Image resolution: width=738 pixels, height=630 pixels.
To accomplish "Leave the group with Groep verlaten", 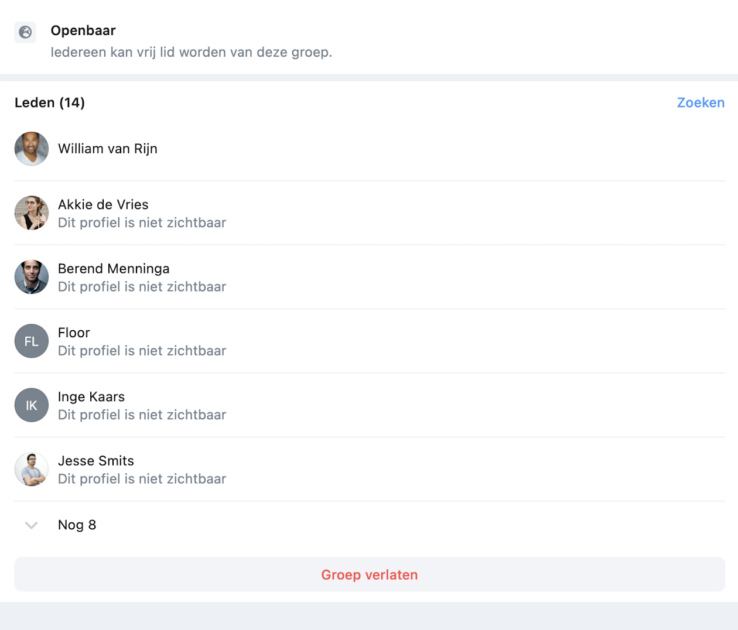I will coord(369,574).
